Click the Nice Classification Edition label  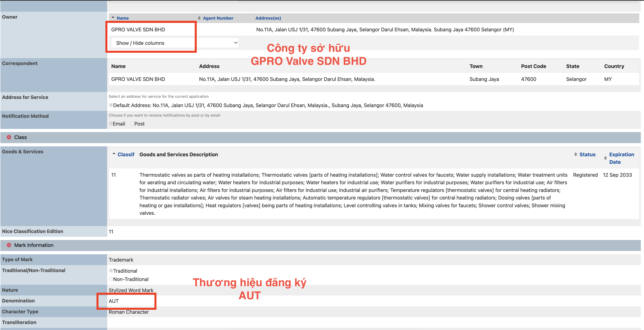point(33,231)
